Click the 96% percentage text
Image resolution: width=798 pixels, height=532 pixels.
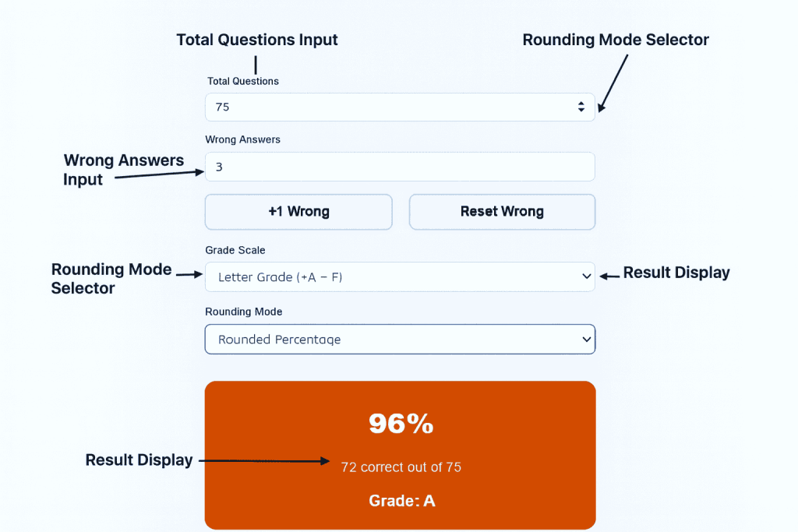coord(400,423)
